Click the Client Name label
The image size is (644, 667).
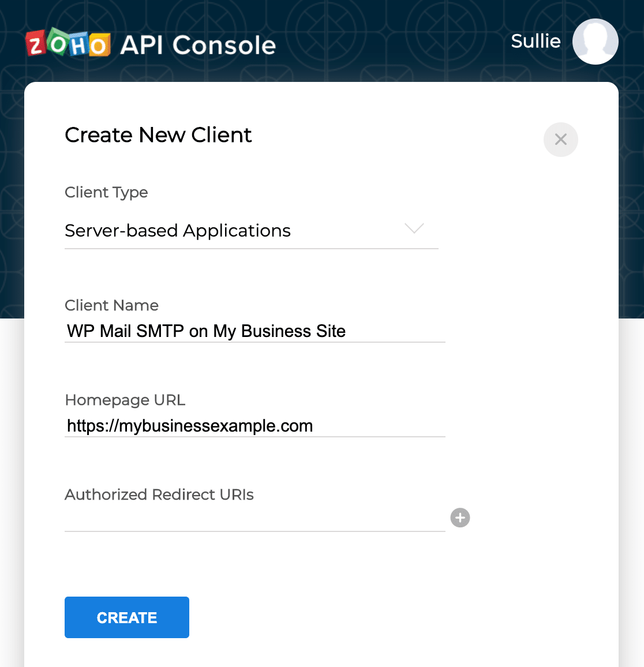111,305
